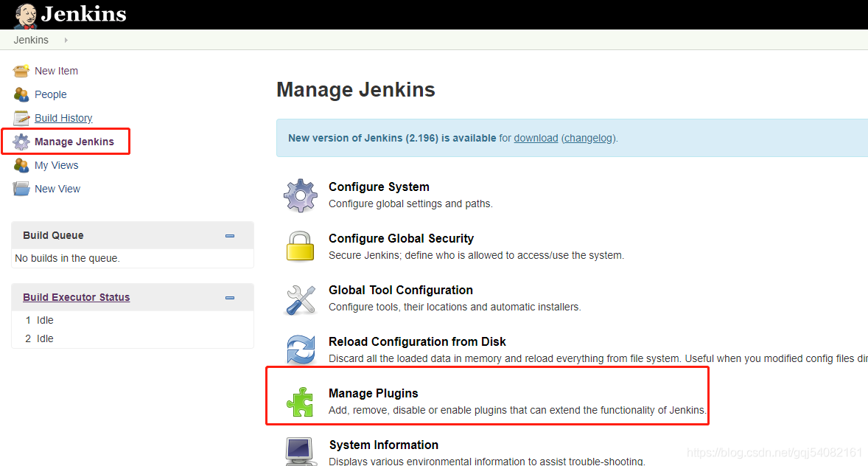Open the Build History link
Image resolution: width=868 pixels, height=466 pixels.
tap(63, 118)
